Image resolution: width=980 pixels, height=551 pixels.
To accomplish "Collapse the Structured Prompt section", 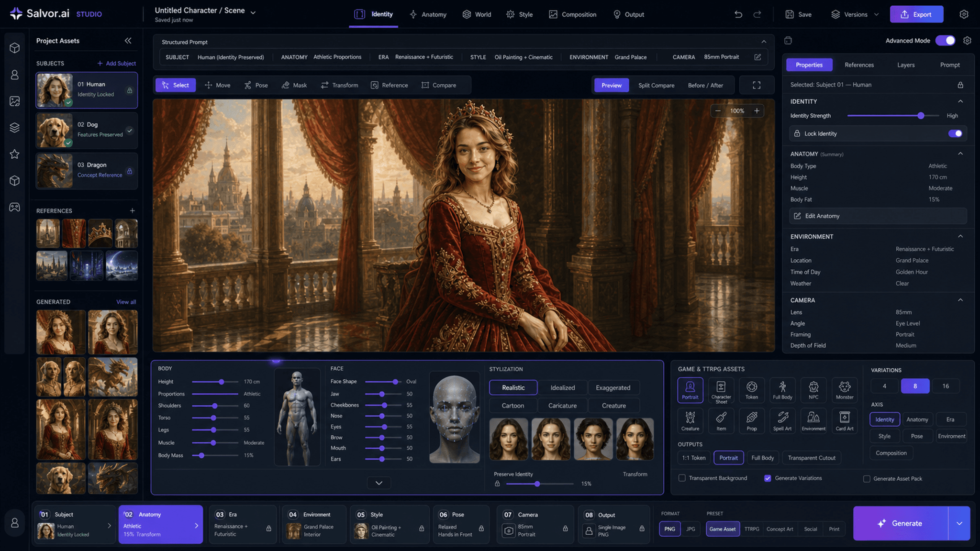I will (764, 42).
